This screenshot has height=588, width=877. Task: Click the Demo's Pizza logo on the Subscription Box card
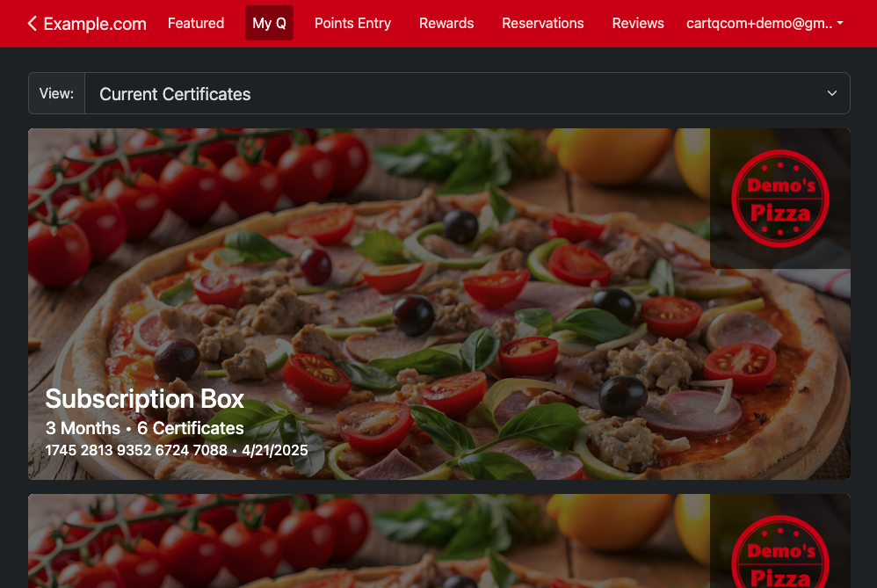point(779,199)
